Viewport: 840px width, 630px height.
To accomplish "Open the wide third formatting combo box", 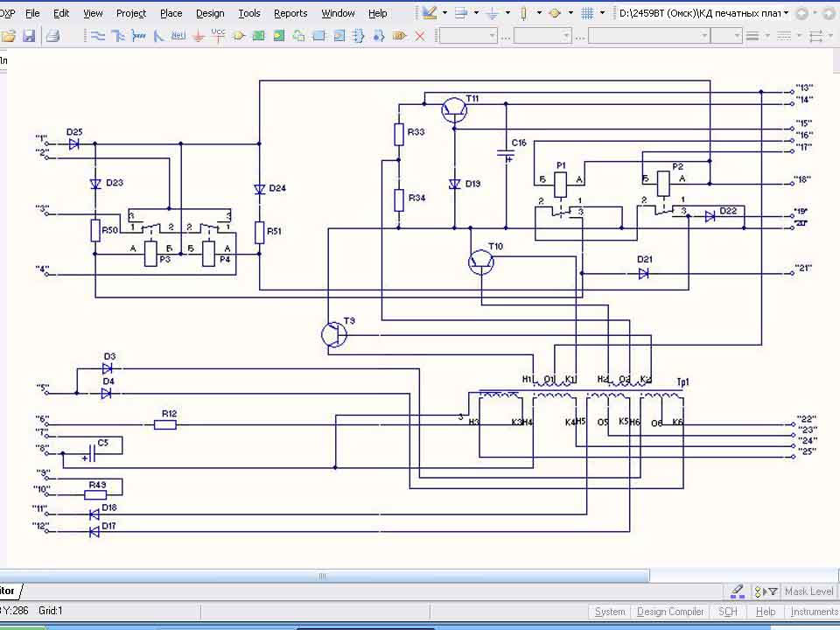I will click(x=648, y=36).
